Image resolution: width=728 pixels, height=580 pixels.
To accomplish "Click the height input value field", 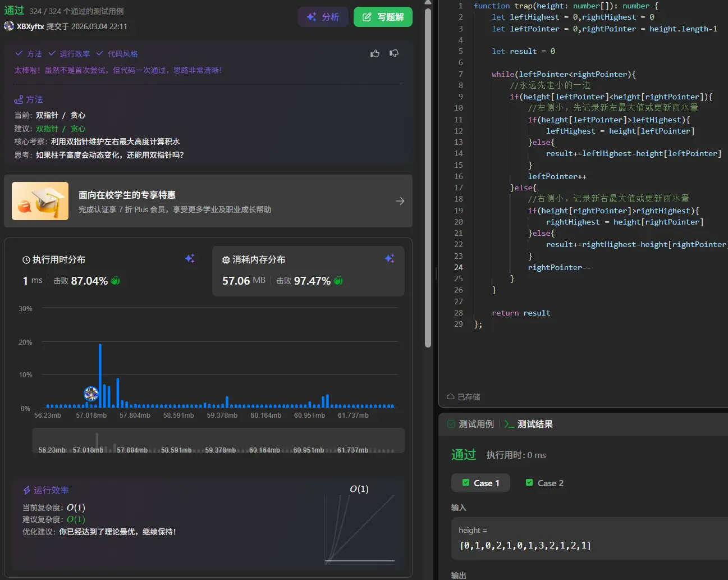I will (x=525, y=545).
